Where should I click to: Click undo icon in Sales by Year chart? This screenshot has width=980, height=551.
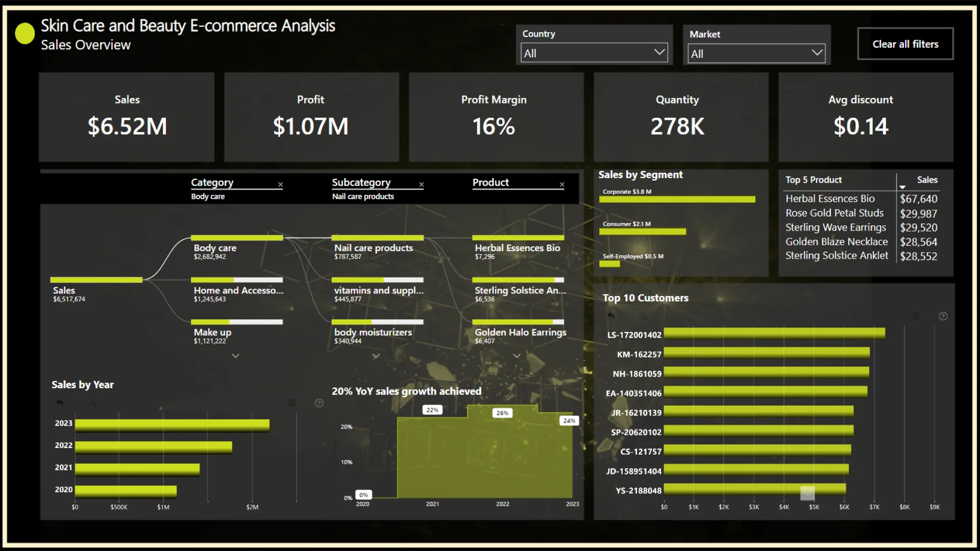[60, 403]
